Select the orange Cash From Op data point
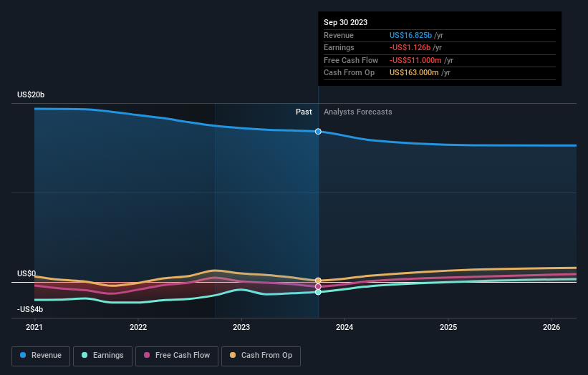Screen dimensions: 588x375 (318, 281)
